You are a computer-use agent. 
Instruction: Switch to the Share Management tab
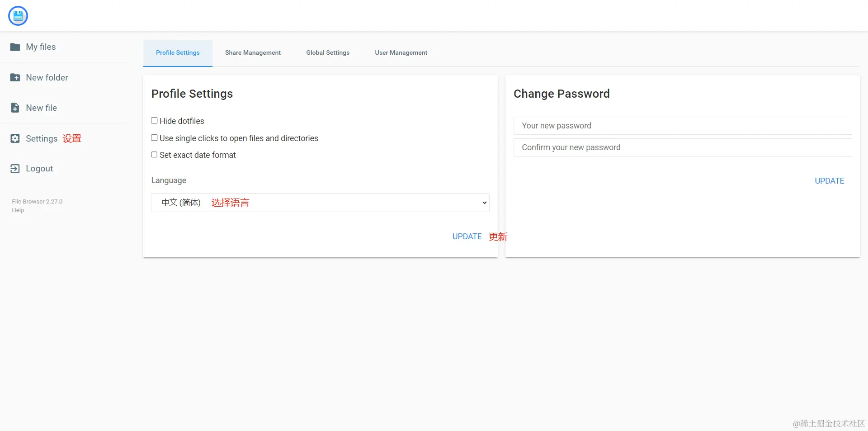pyautogui.click(x=253, y=53)
